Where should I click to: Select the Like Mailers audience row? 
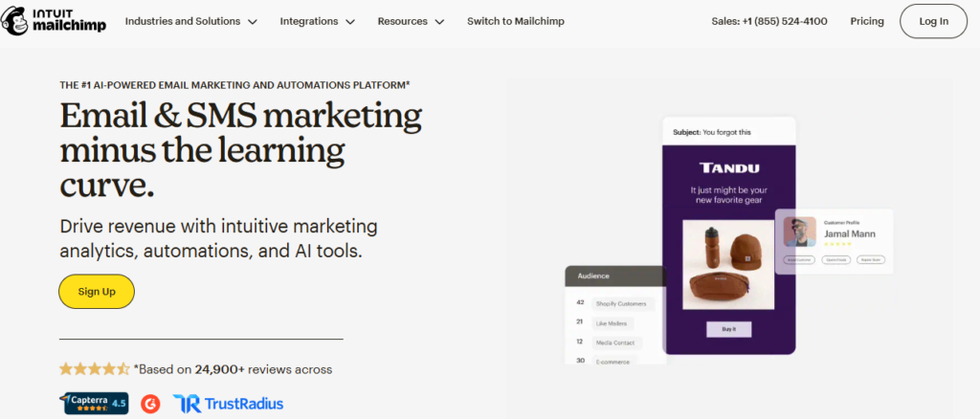605,322
